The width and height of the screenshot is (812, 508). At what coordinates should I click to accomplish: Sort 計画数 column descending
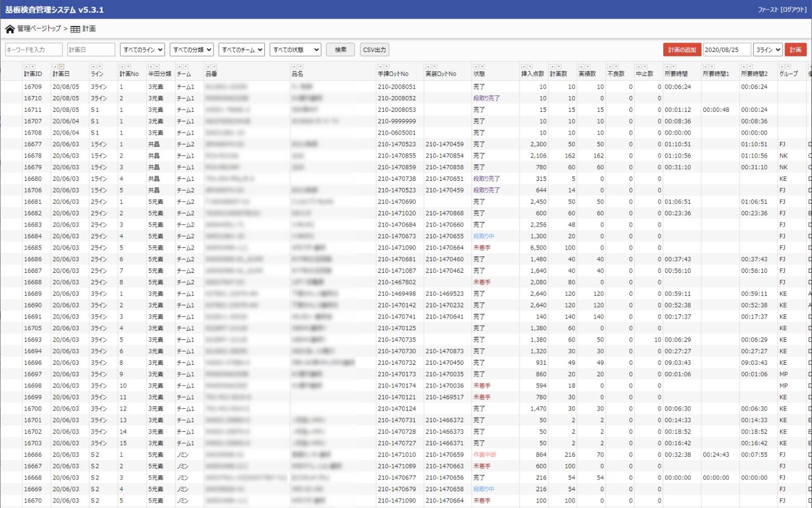tap(559, 67)
